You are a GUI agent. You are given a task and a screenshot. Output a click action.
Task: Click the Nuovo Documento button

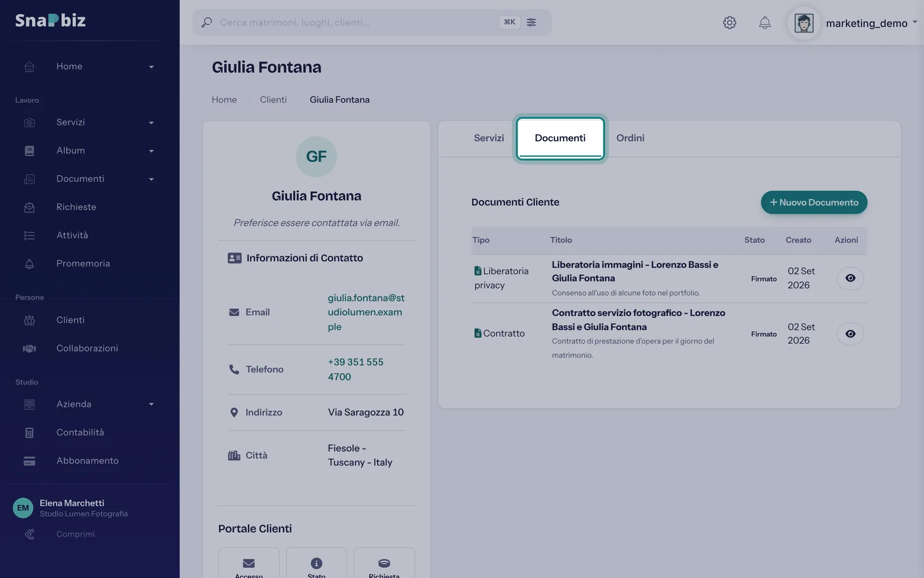click(814, 202)
